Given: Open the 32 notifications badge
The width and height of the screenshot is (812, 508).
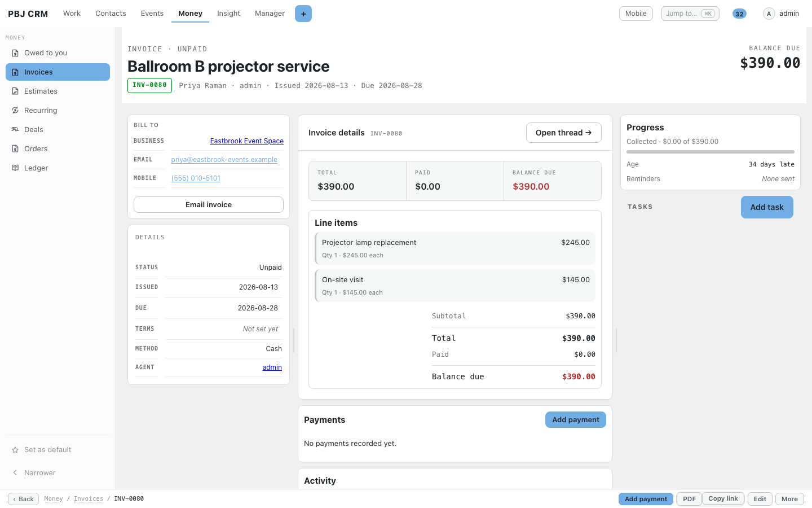Looking at the screenshot, I should coord(739,14).
